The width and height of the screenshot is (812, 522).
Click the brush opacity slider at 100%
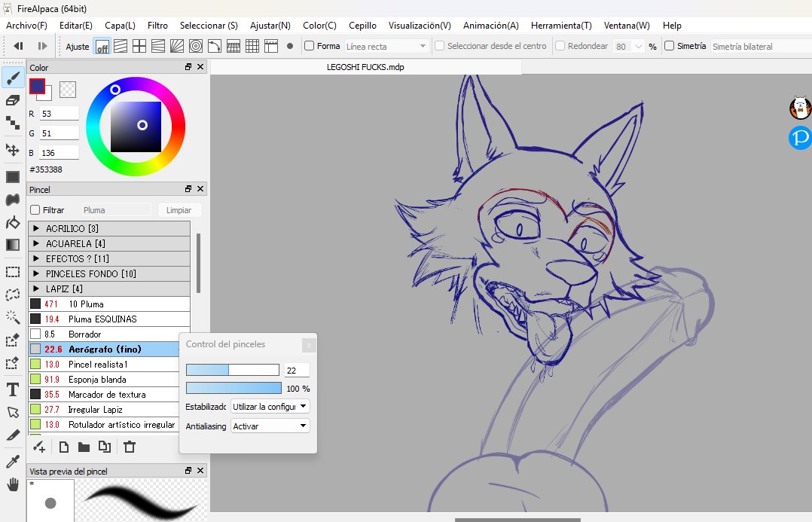click(x=234, y=389)
